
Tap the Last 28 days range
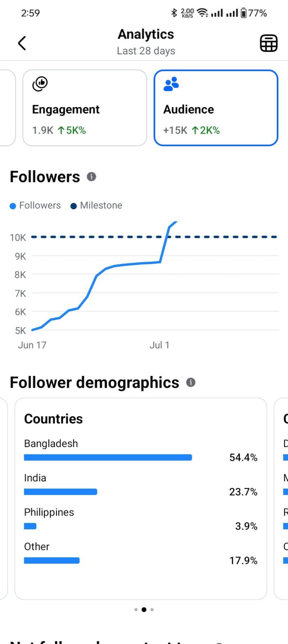[146, 51]
